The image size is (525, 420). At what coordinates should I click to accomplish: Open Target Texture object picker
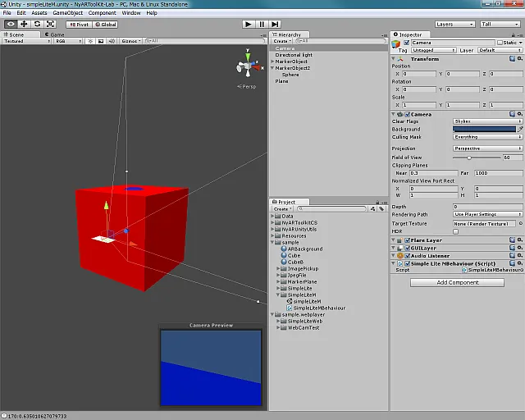521,223
